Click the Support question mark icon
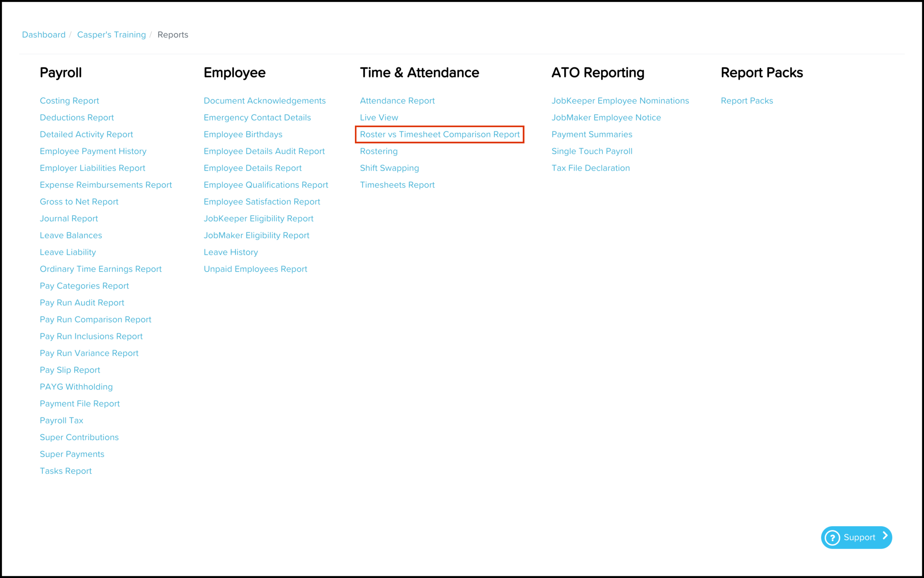 pyautogui.click(x=832, y=538)
